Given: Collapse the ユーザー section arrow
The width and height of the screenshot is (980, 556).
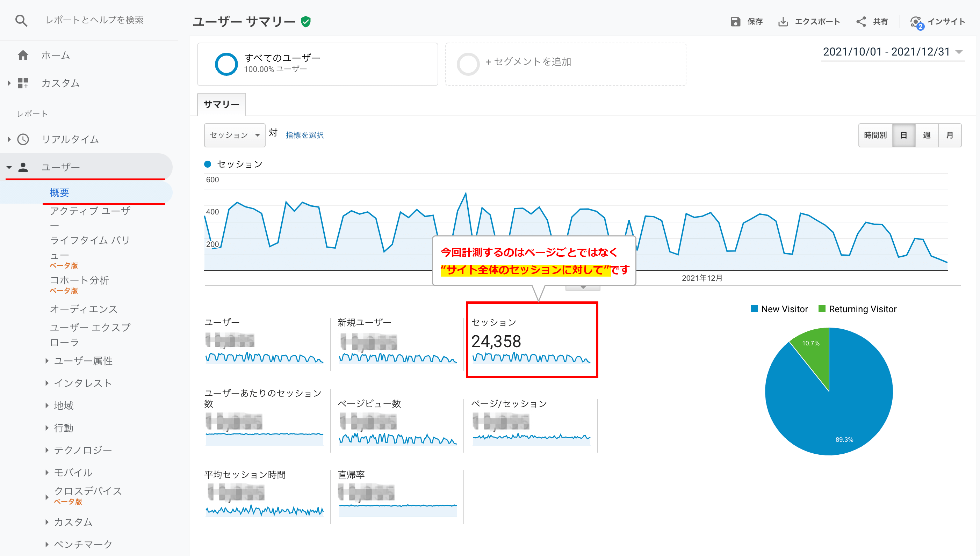Looking at the screenshot, I should [x=9, y=167].
